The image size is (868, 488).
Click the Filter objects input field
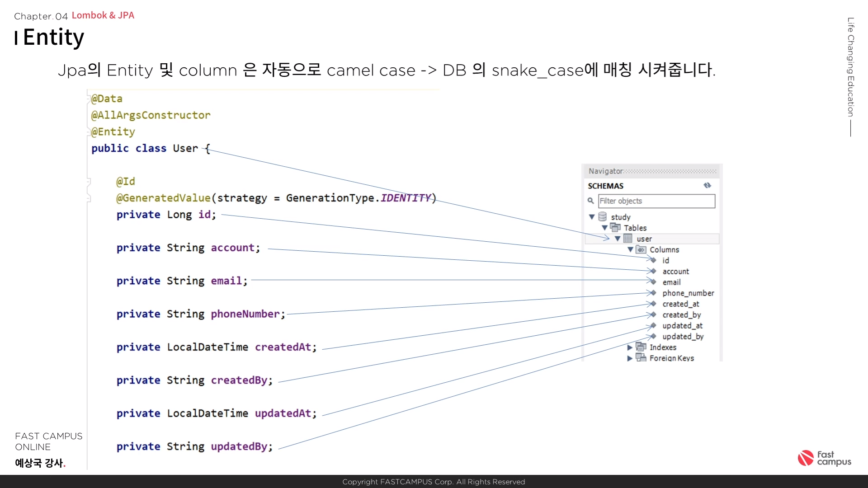point(656,201)
